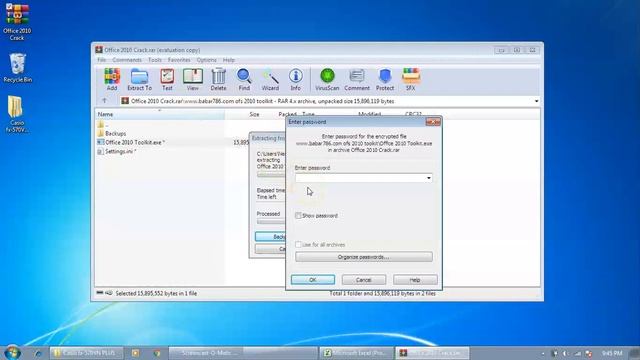Image resolution: width=640 pixels, height=360 pixels.
Task: Click the Casio fx-570VN PLUS taskbar item
Action: (87, 353)
